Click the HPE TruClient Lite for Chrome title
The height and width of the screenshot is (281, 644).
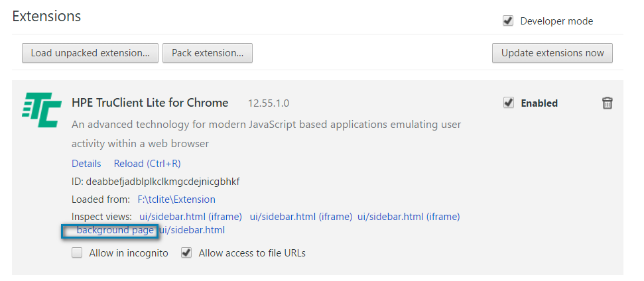[150, 103]
